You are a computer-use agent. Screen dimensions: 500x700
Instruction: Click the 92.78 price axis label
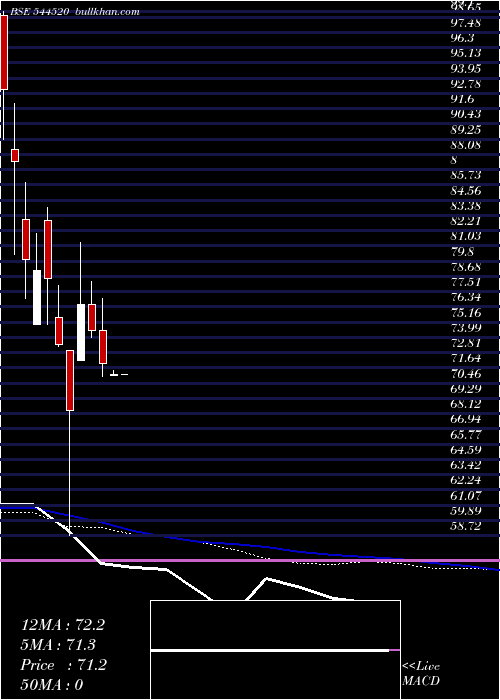pyautogui.click(x=466, y=83)
